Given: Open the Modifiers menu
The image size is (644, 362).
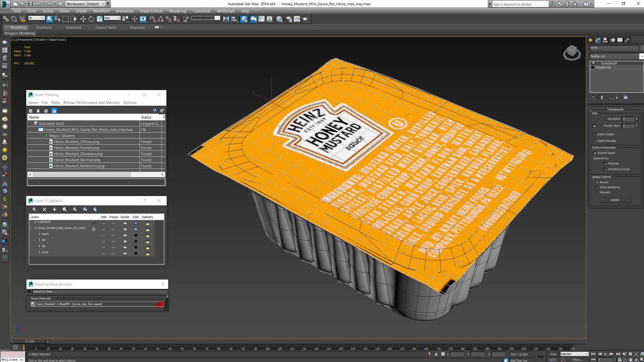Looking at the screenshot, I should (101, 11).
